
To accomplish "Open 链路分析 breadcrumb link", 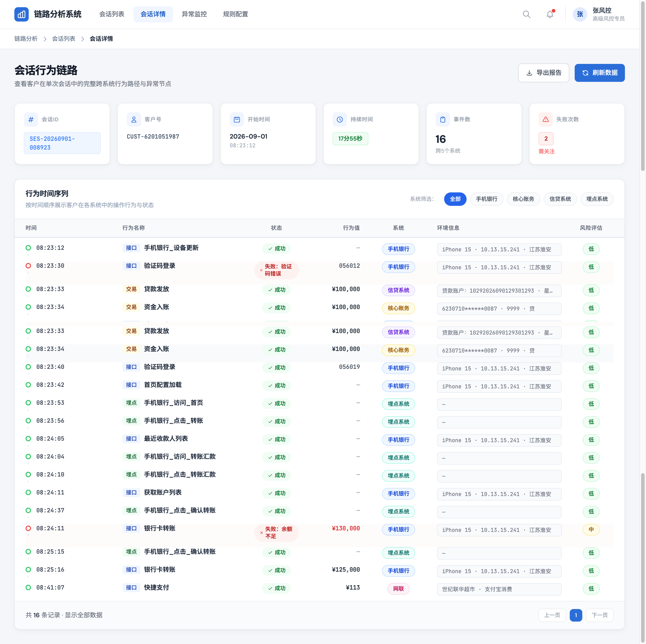I will coord(26,39).
